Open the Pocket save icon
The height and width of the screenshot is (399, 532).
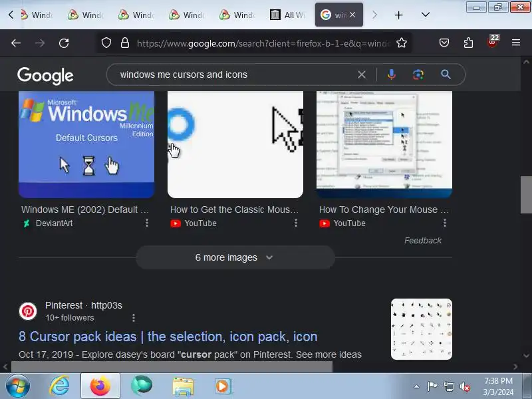click(x=444, y=43)
